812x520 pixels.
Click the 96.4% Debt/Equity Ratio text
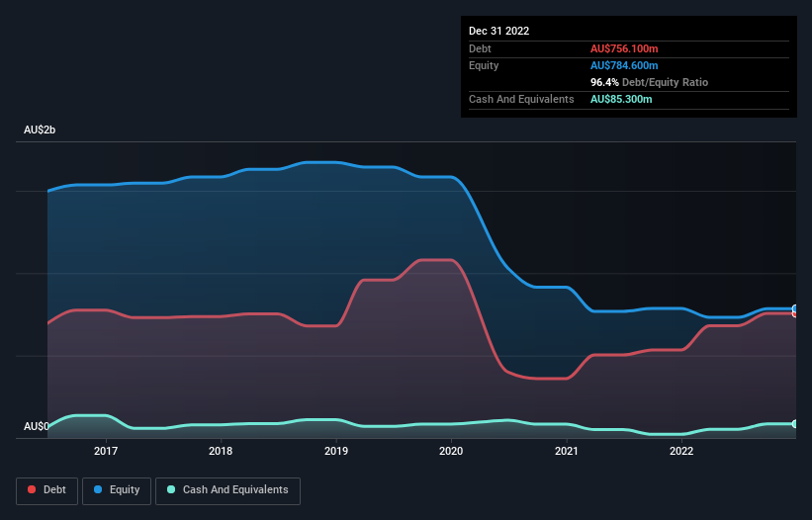[649, 82]
